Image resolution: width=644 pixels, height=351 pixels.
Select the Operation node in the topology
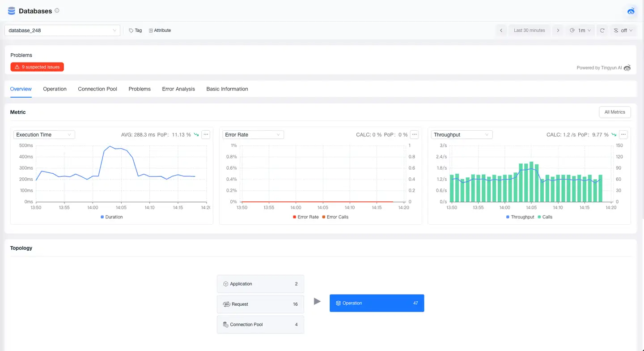(377, 303)
